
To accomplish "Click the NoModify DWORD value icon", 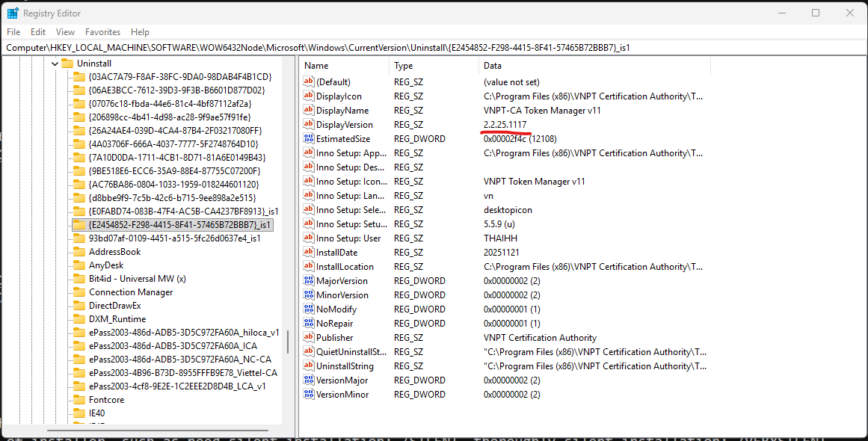I will [308, 309].
